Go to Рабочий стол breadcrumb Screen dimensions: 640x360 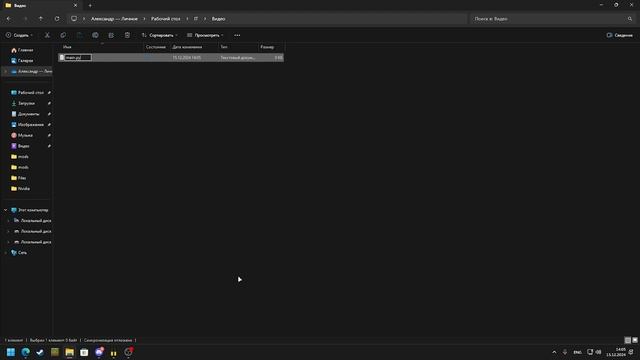166,19
